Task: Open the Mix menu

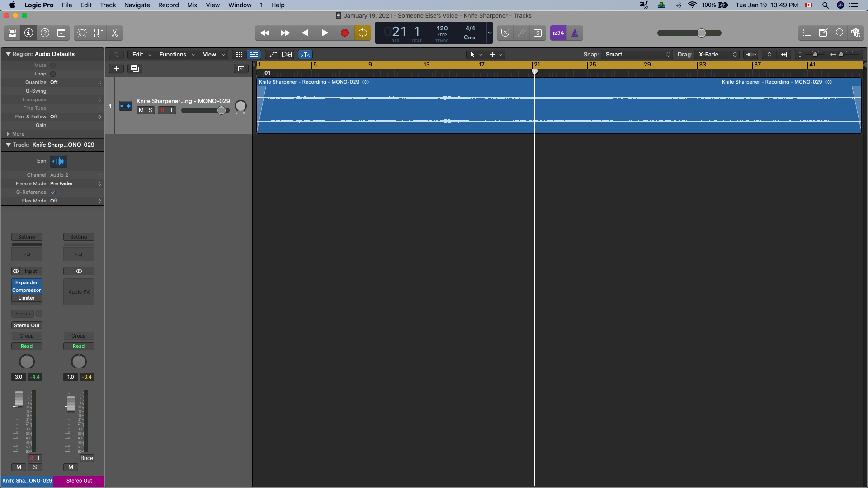Action: 192,5
